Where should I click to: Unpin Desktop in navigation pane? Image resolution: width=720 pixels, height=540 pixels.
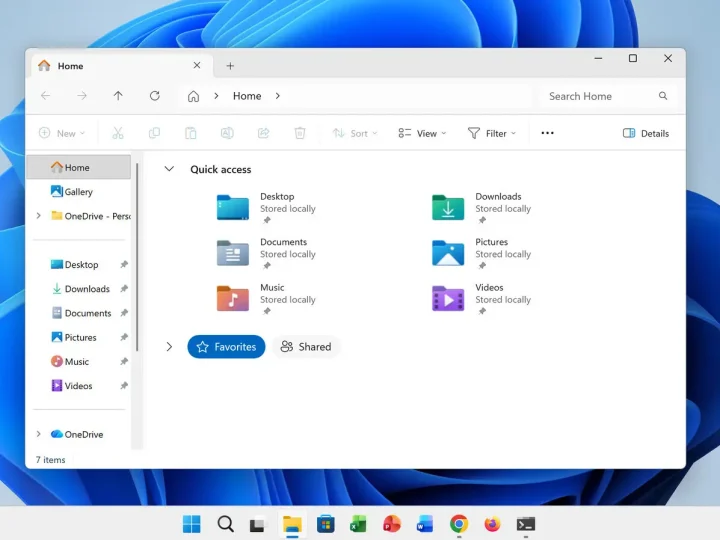[124, 264]
